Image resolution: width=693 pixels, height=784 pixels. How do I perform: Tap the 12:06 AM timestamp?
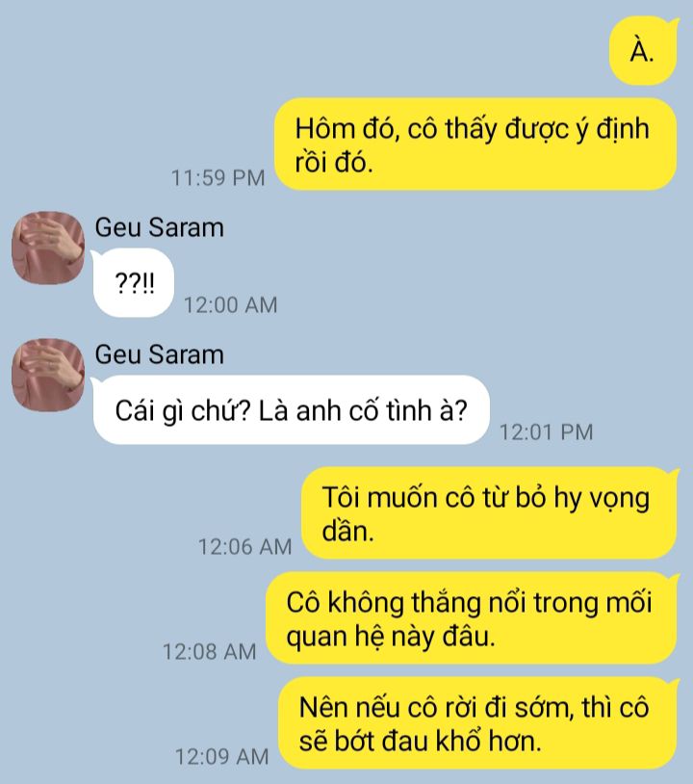(245, 546)
